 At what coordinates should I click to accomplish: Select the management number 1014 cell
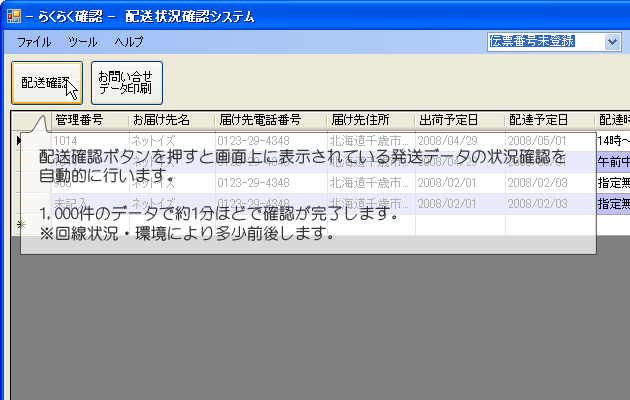(x=67, y=140)
